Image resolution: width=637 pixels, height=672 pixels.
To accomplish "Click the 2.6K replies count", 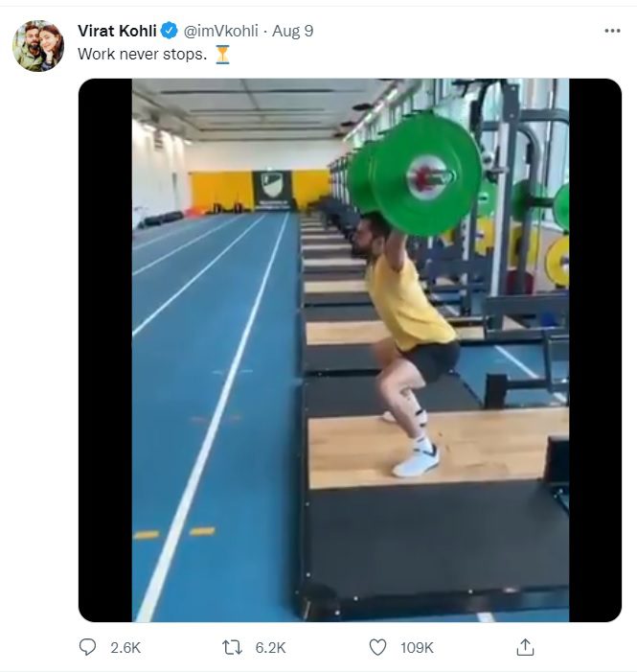I will [x=125, y=648].
